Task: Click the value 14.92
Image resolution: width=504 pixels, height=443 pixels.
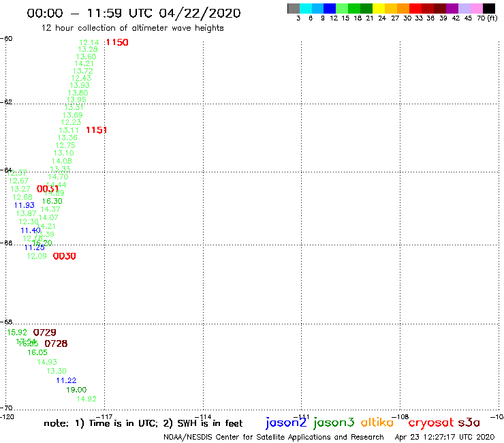Action: (x=86, y=399)
